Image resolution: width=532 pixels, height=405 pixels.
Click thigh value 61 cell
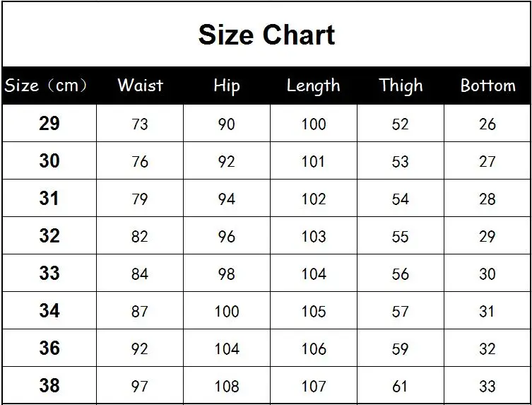401,386
